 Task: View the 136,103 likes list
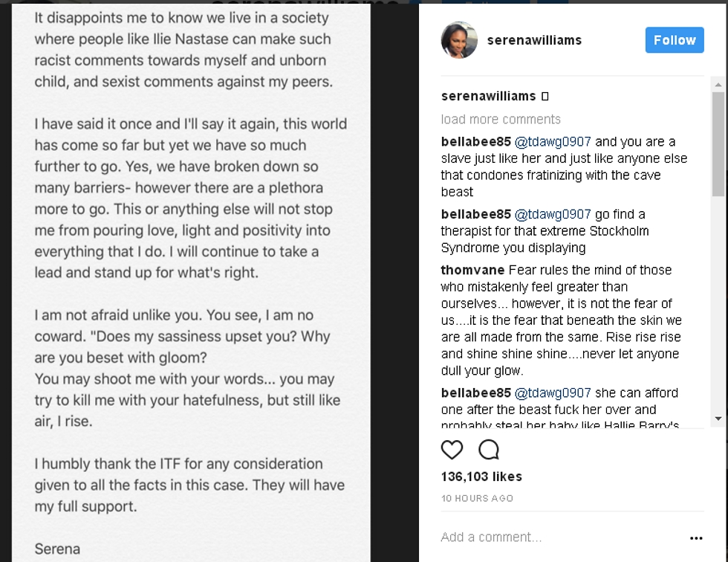[x=481, y=477]
